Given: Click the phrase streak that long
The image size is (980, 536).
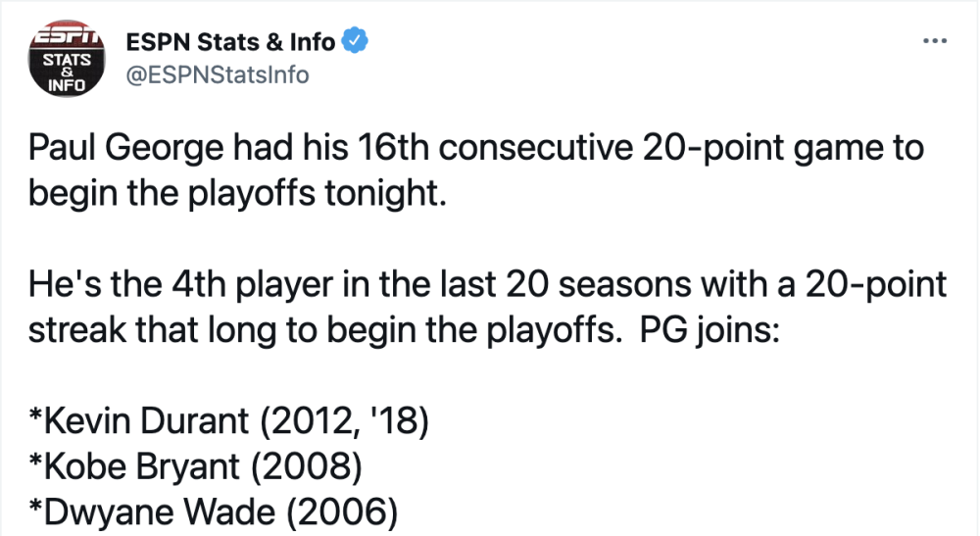Looking at the screenshot, I should [x=153, y=331].
